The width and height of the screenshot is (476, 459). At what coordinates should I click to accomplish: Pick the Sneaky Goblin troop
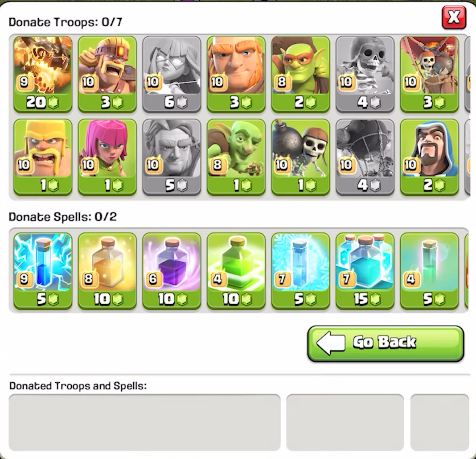300,74
